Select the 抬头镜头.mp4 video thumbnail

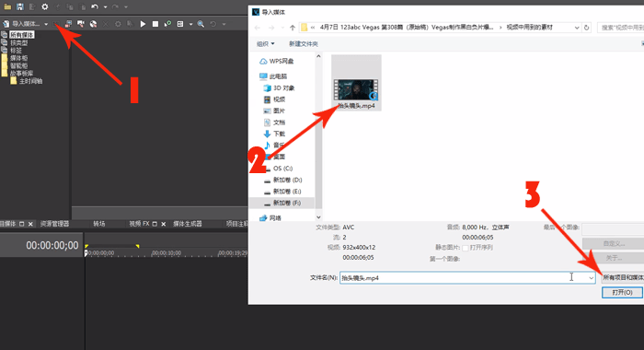click(x=356, y=83)
